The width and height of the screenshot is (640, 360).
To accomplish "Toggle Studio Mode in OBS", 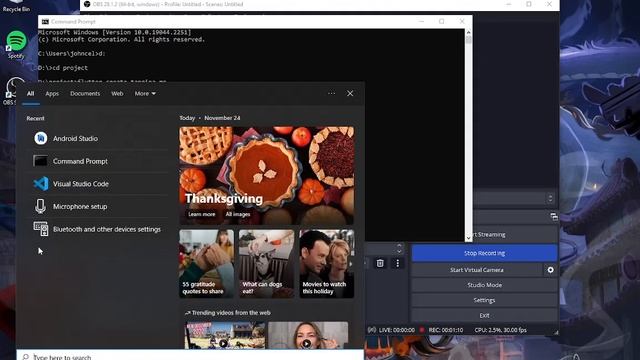I will (484, 285).
